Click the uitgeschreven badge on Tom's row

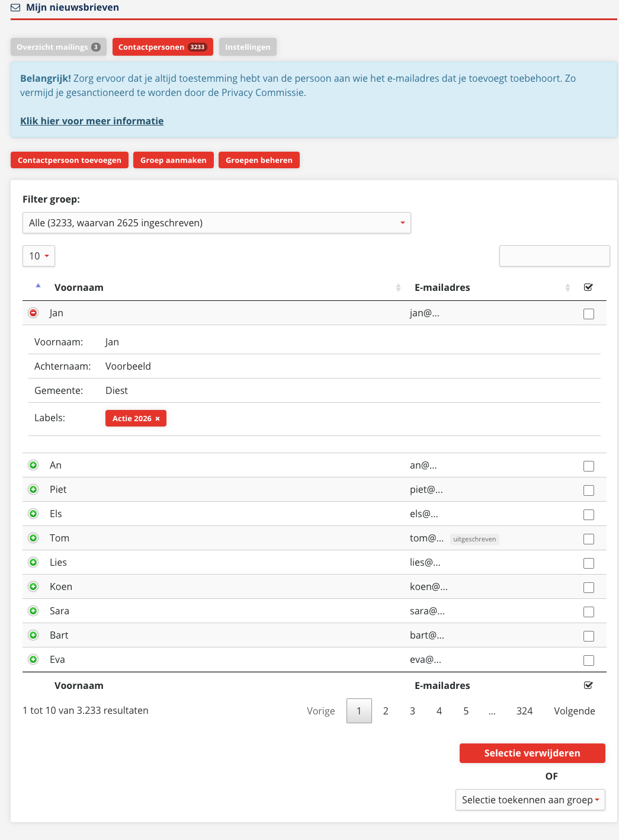474,539
